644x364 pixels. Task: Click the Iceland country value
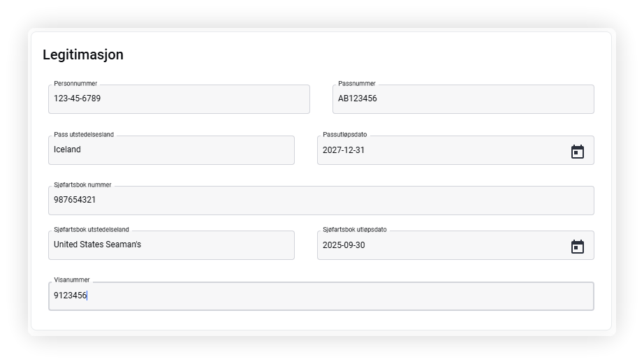tap(67, 150)
